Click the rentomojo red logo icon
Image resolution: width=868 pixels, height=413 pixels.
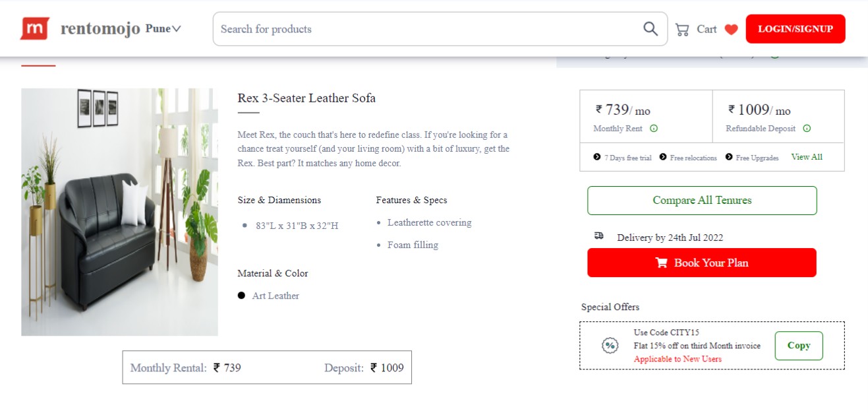click(x=35, y=28)
